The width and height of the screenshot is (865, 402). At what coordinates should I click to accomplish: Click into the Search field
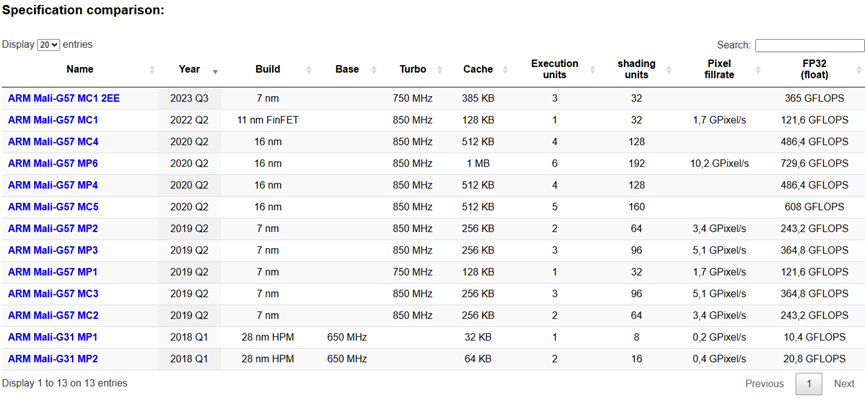point(809,45)
